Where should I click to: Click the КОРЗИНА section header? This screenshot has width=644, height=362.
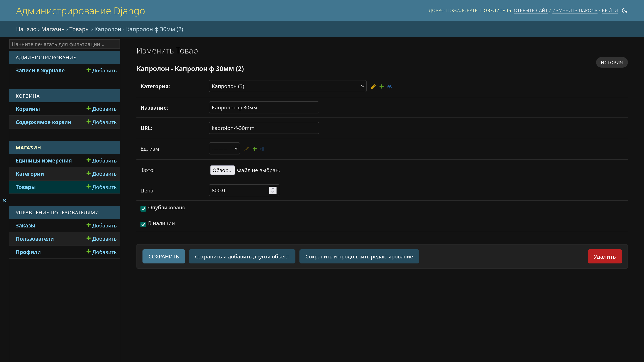[28, 96]
